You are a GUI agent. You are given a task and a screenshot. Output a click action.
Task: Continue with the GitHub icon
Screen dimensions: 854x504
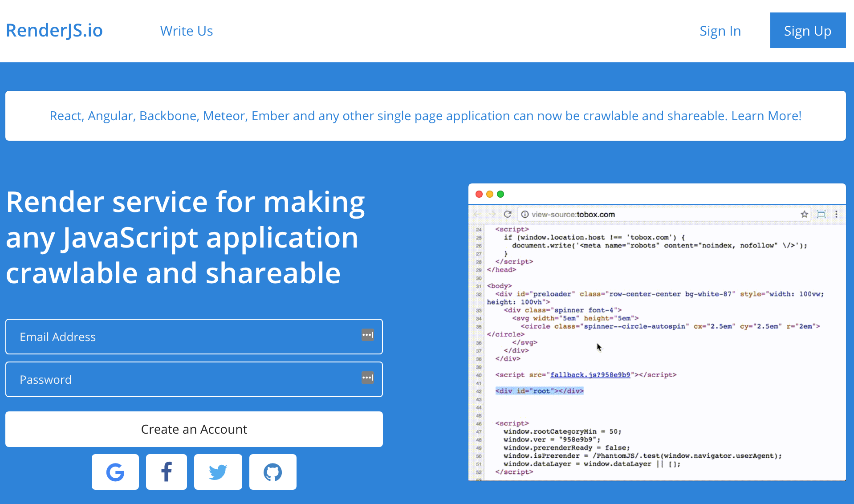[272, 472]
